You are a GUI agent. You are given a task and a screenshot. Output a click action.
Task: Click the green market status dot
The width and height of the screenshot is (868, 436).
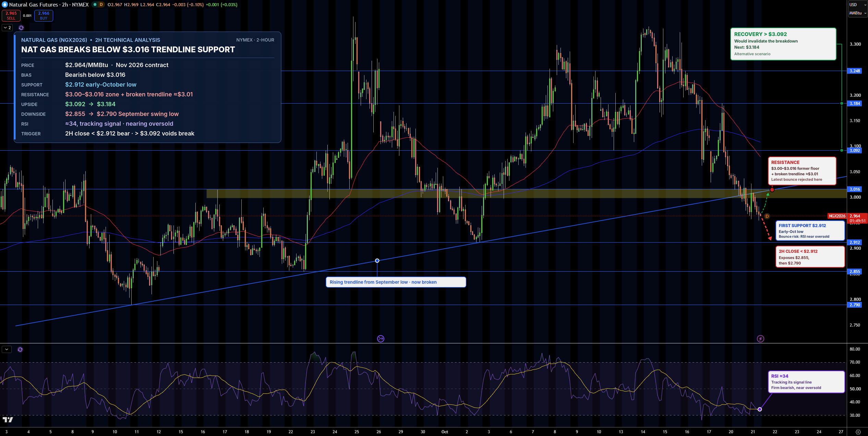(x=95, y=4)
